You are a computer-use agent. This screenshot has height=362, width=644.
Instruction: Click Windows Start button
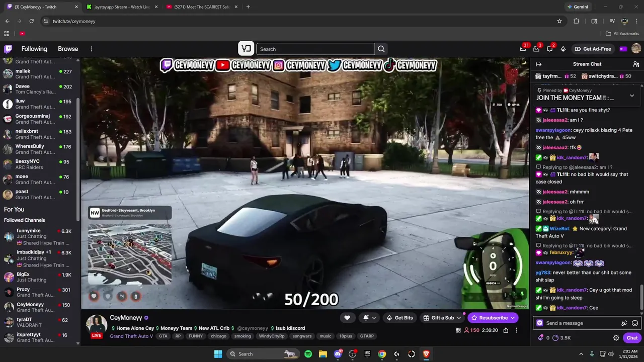(218, 354)
